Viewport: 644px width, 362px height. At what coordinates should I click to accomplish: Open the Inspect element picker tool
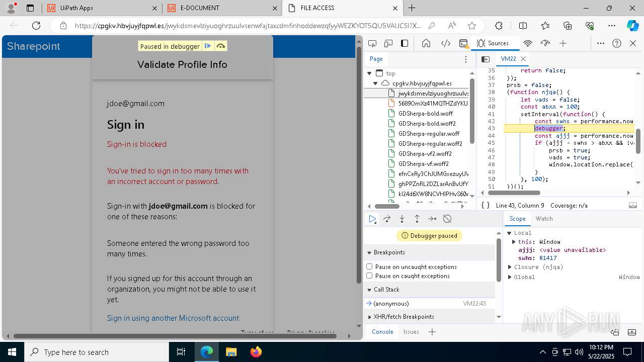point(372,43)
